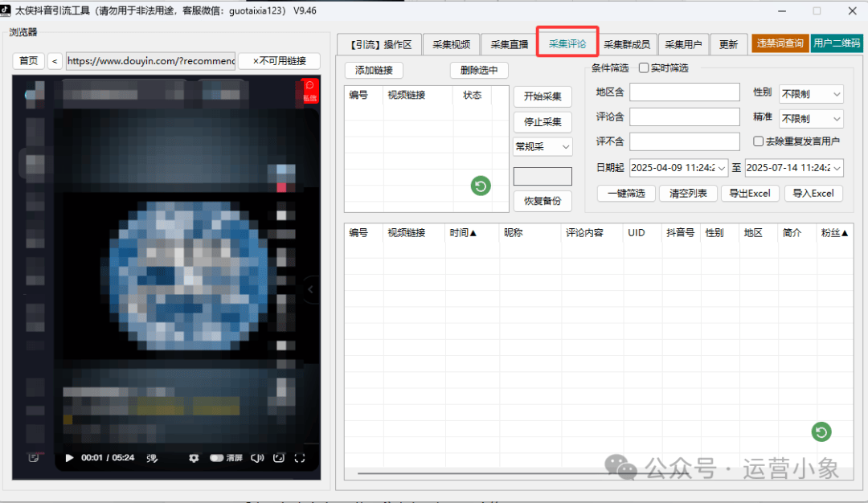
Task: Click 抖音号 column header
Action: click(x=681, y=233)
